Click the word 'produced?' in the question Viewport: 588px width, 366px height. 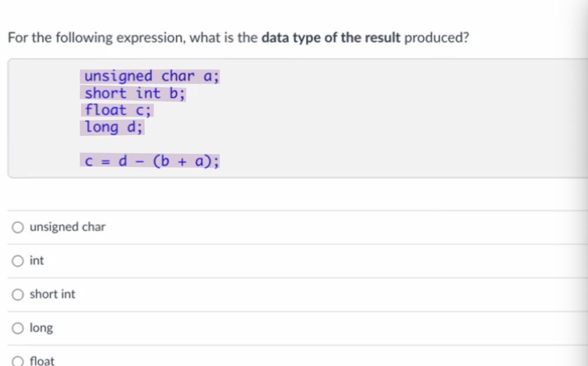(437, 38)
